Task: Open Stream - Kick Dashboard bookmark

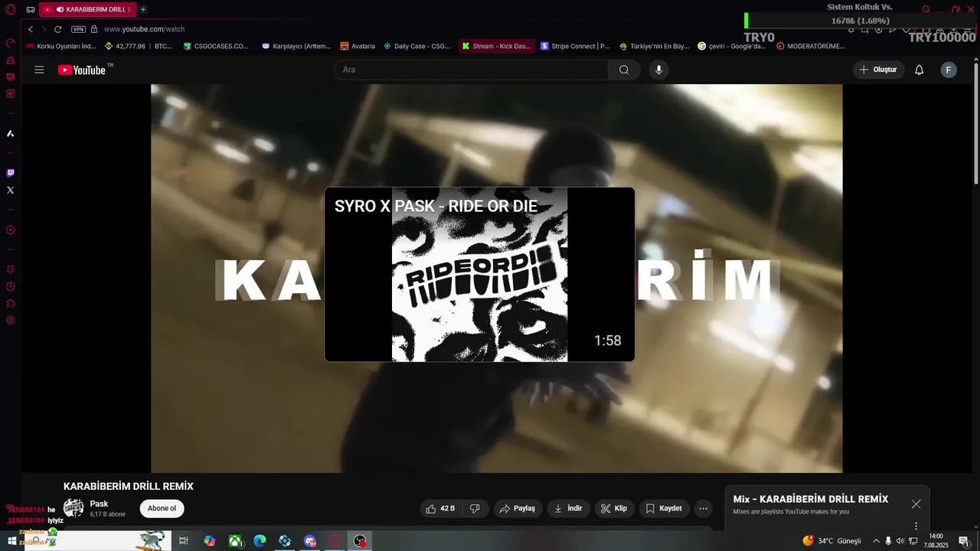Action: [x=495, y=46]
